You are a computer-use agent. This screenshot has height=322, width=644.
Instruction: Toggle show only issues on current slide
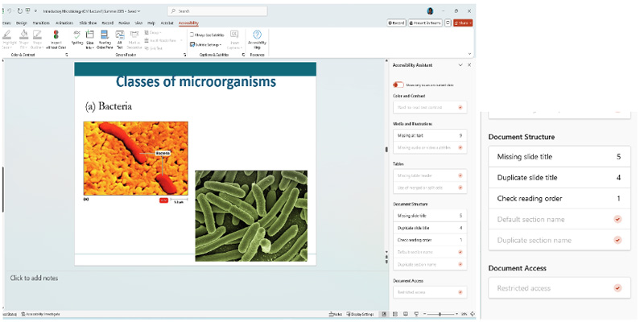[x=398, y=85]
